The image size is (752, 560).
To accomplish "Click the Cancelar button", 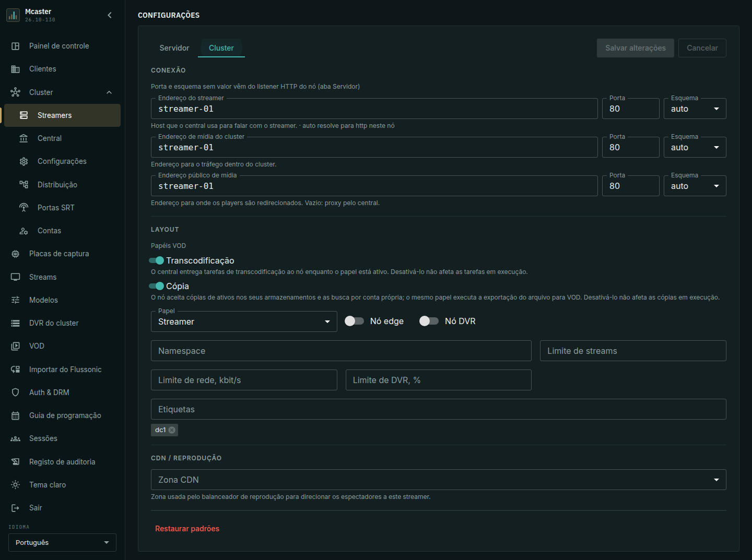I will click(702, 48).
